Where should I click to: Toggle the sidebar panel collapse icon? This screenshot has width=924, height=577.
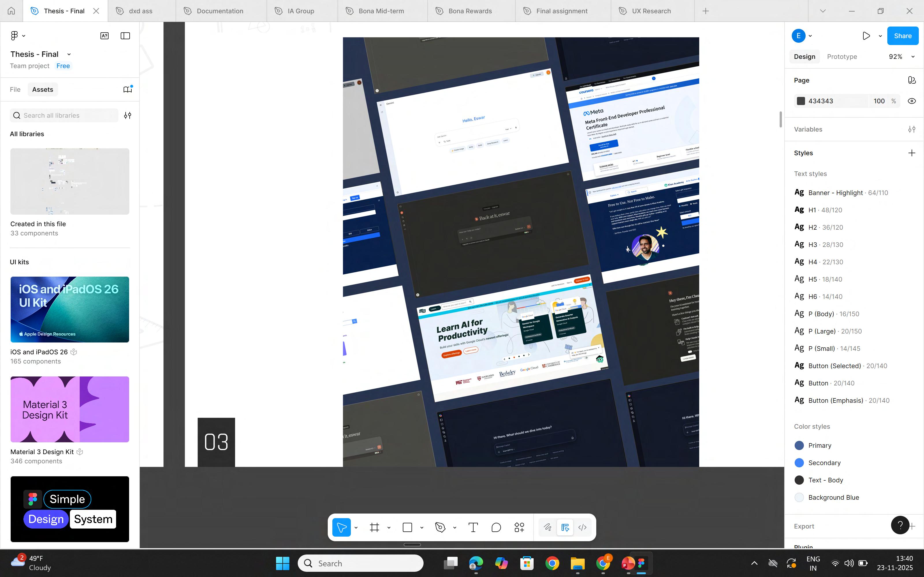pyautogui.click(x=125, y=36)
